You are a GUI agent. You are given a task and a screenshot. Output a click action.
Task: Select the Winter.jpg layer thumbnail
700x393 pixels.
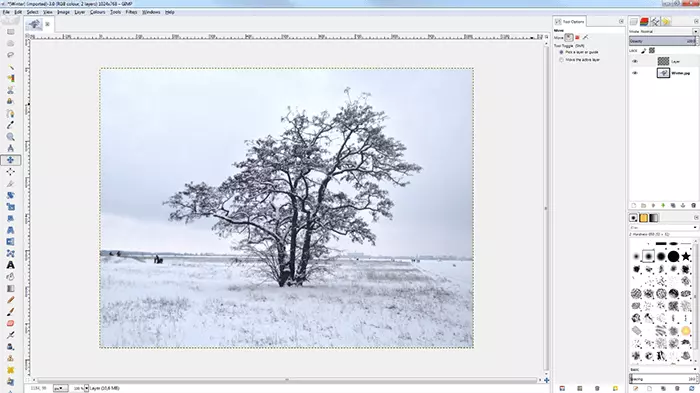click(x=663, y=73)
